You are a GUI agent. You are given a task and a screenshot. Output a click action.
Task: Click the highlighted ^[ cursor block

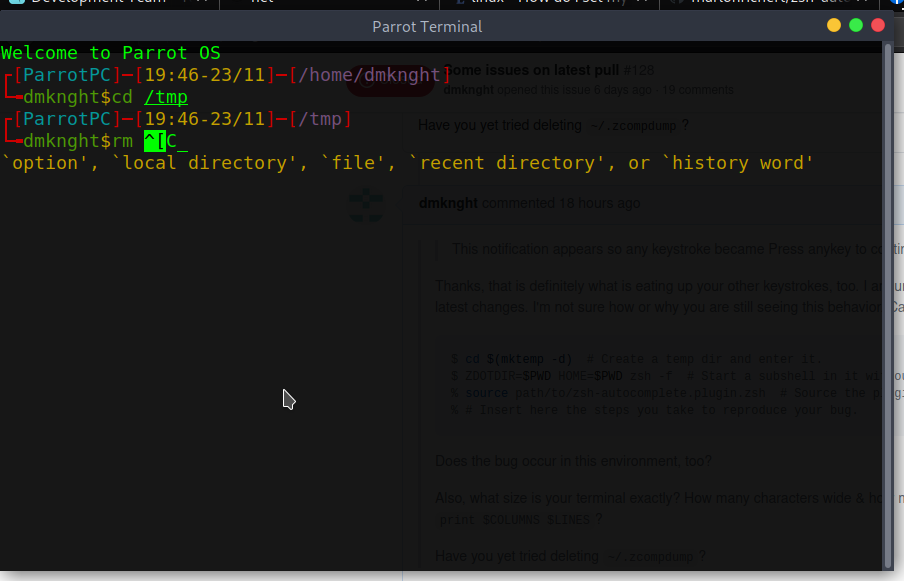[155, 141]
